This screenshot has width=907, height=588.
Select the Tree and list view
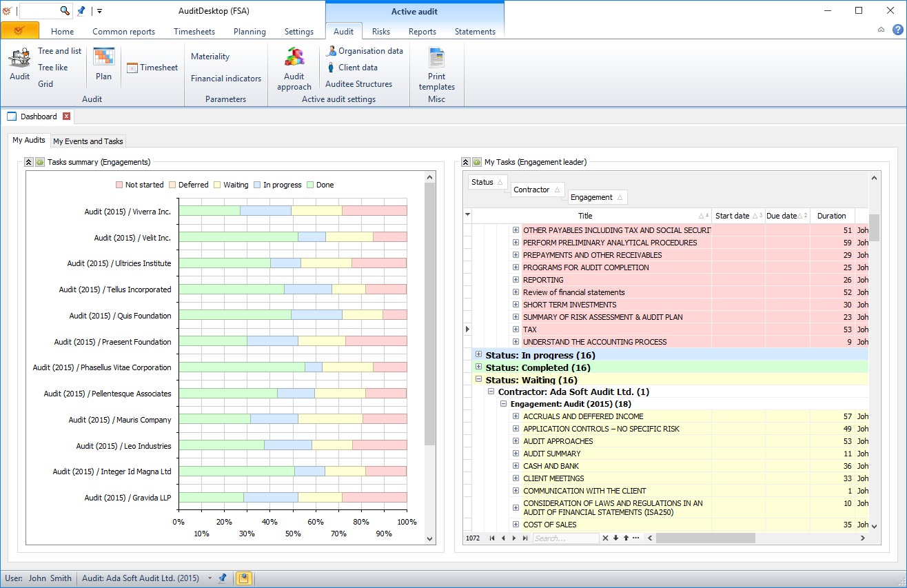point(60,51)
